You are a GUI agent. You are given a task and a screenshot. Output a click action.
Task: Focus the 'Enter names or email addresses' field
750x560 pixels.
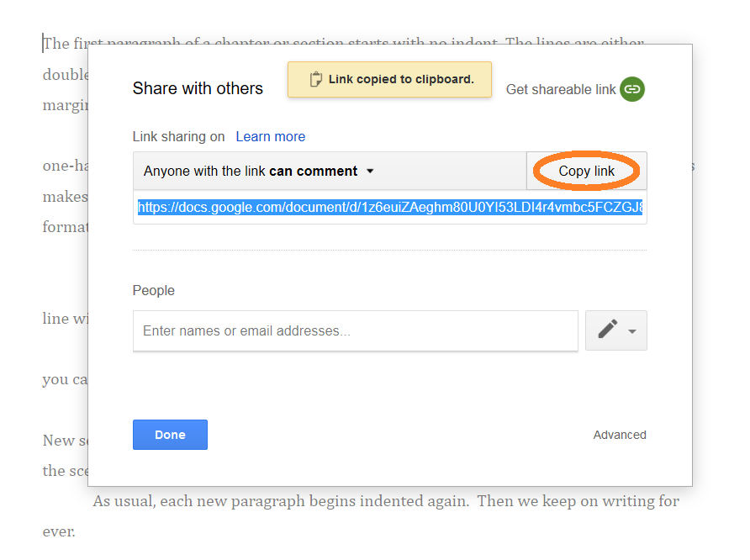[x=355, y=330]
